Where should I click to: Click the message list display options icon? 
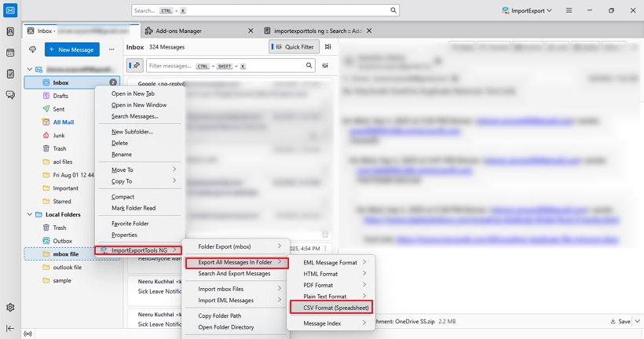327,47
